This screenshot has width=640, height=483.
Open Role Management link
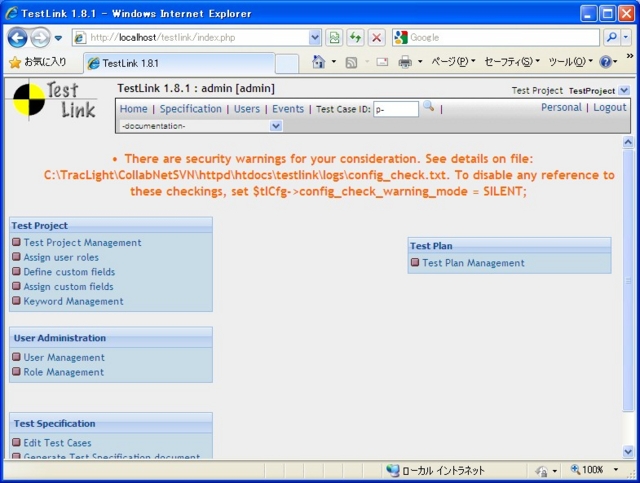pos(64,372)
